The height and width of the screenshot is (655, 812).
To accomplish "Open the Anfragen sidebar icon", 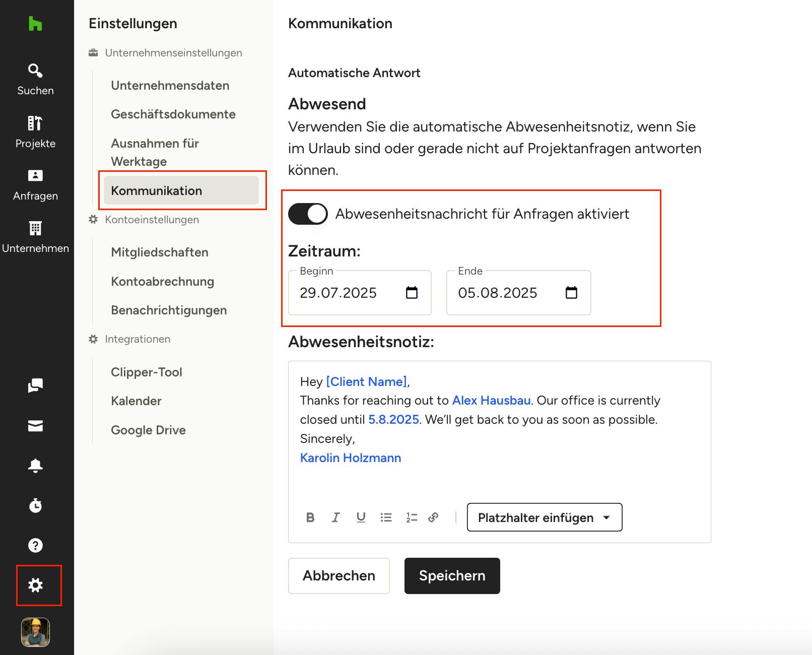I will (x=35, y=175).
